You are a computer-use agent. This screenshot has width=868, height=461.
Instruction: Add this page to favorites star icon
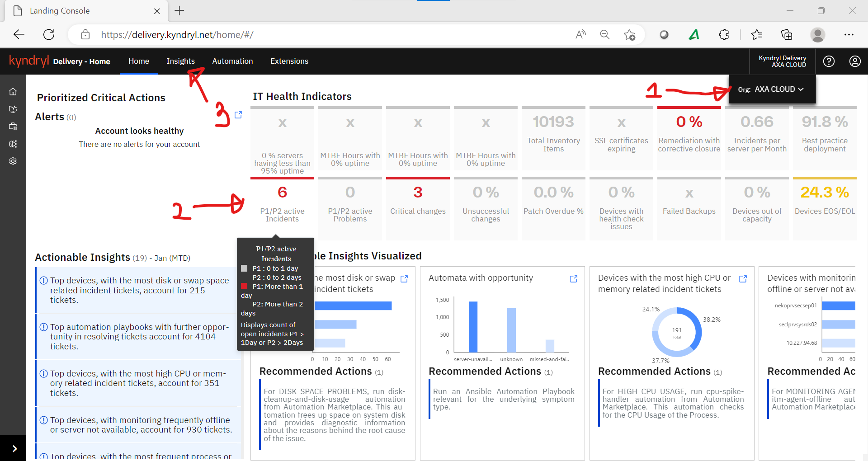point(629,34)
